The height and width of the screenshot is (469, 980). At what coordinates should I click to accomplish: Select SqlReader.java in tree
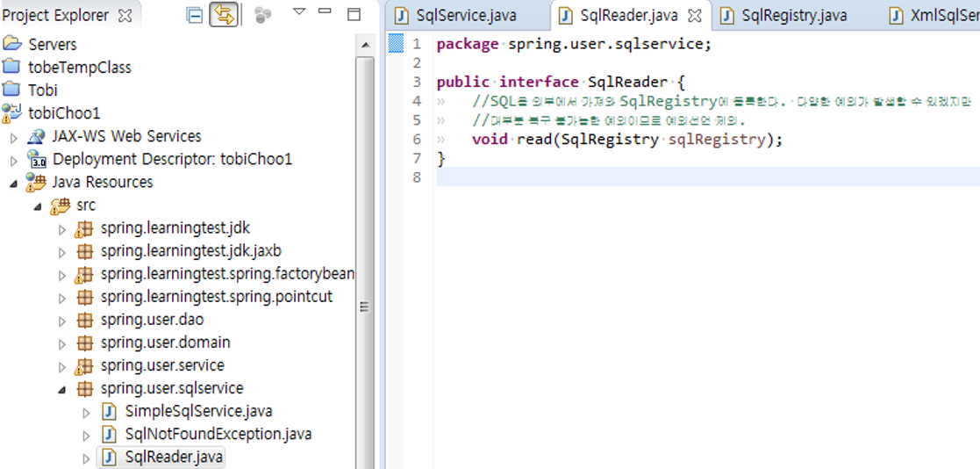pyautogui.click(x=173, y=457)
